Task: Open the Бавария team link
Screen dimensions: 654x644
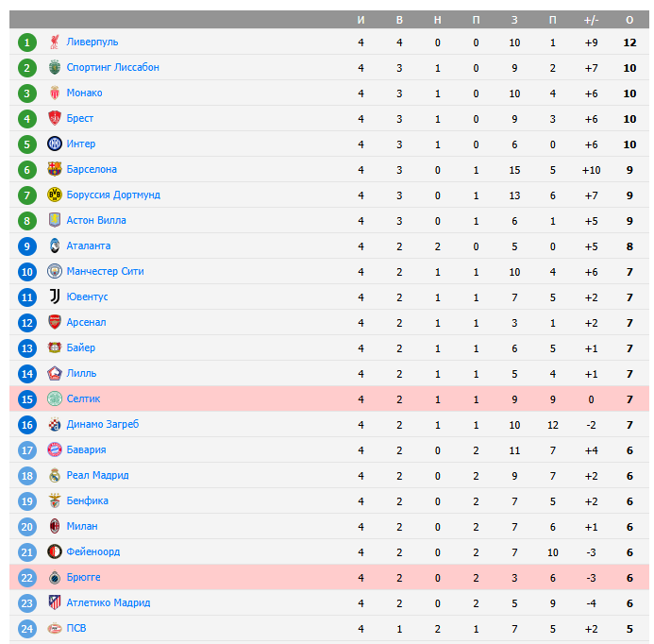Action: click(86, 449)
